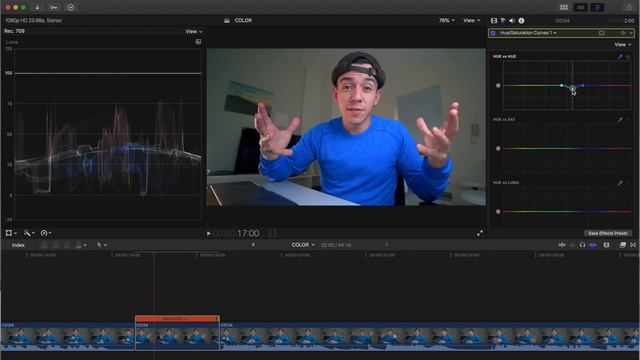Toggle solo headphones icon
640x360 pixels.
(582, 245)
